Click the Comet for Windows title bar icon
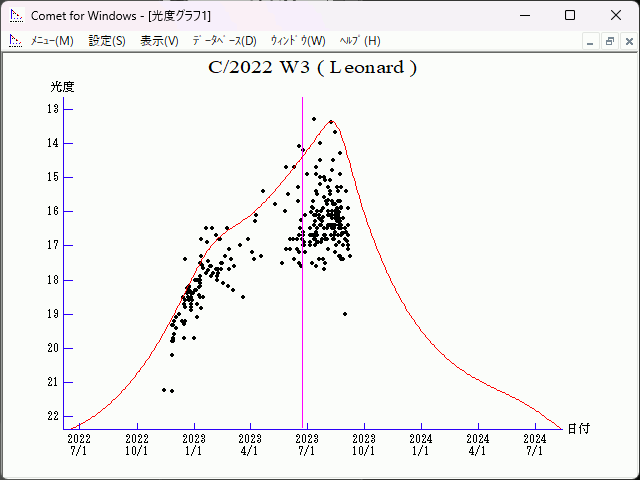 coord(16,15)
